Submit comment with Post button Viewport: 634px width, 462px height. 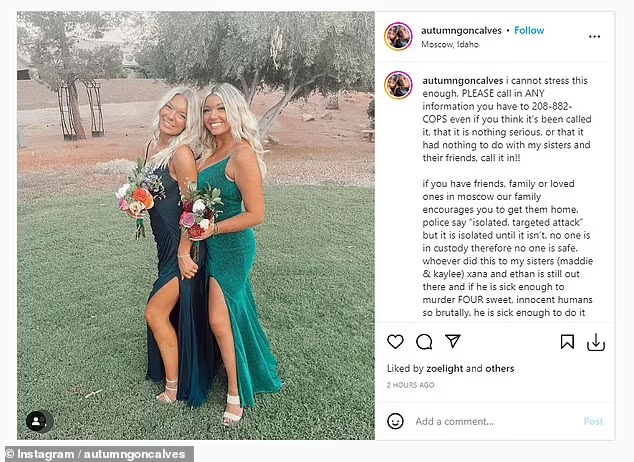point(593,422)
